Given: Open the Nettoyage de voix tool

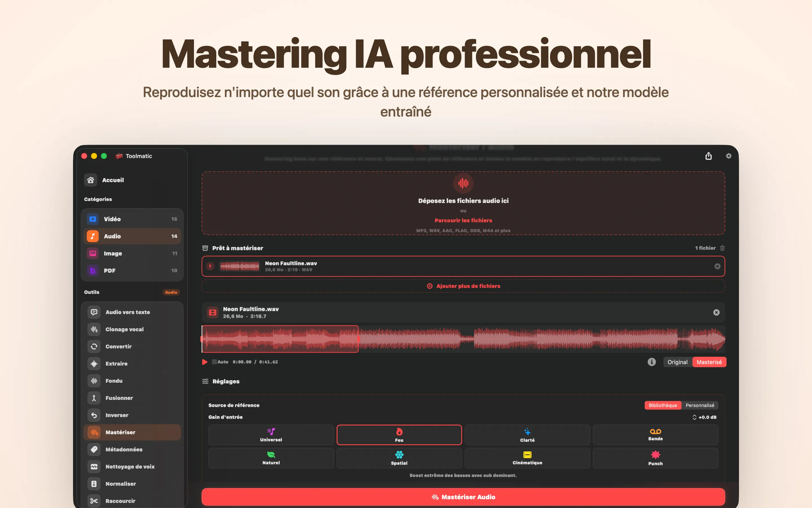Looking at the screenshot, I should (x=132, y=466).
